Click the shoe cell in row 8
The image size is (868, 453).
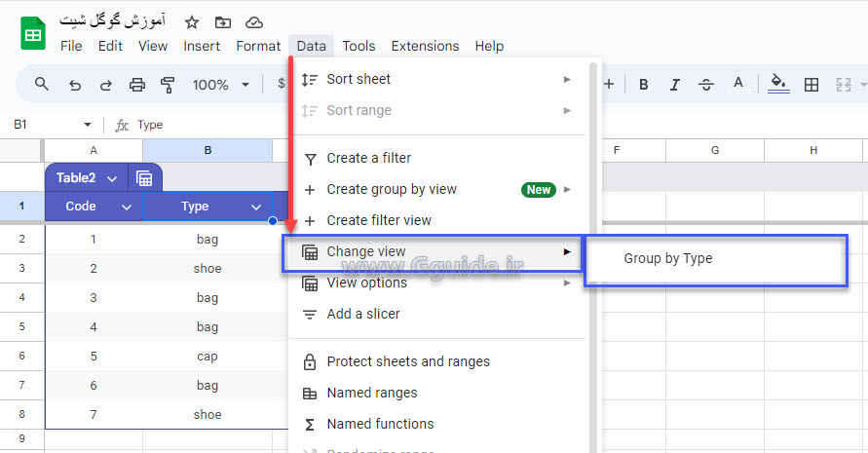click(208, 415)
